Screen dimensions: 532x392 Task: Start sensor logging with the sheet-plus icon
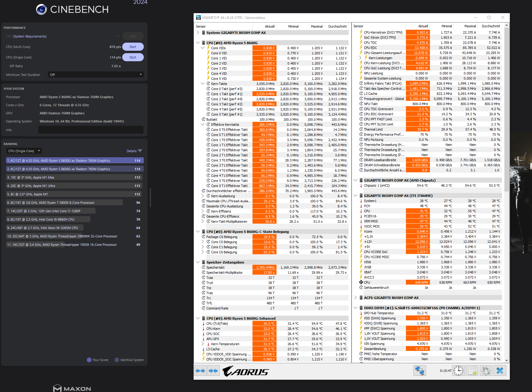coord(472,371)
